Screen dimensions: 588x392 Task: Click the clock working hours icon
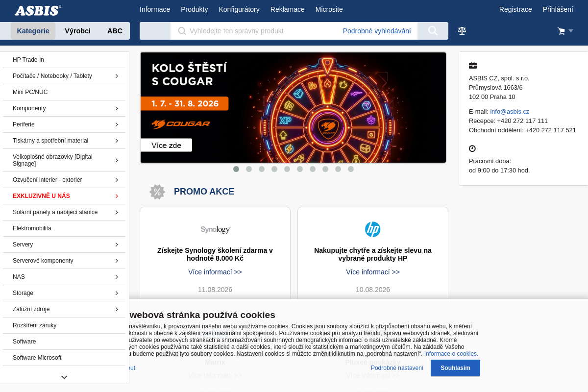[472, 148]
